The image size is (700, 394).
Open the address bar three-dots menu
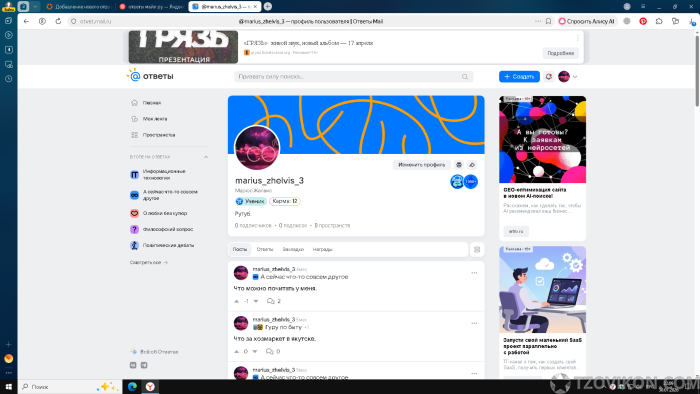538,21
